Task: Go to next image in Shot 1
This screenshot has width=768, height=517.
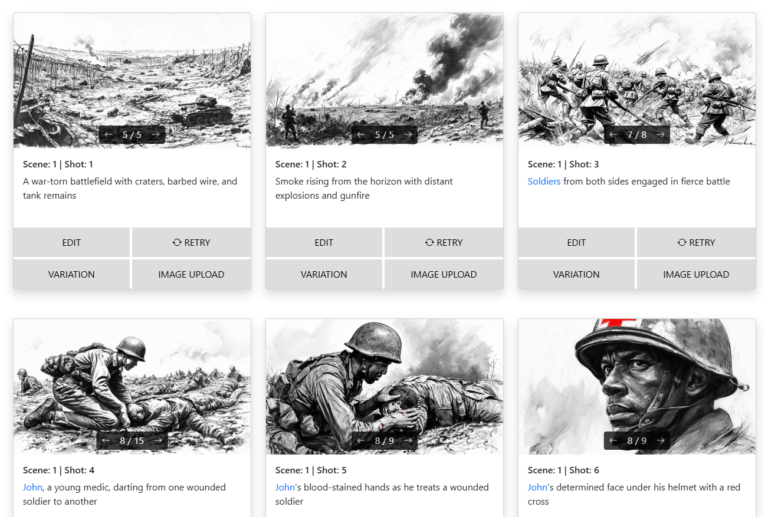Action: [x=156, y=135]
